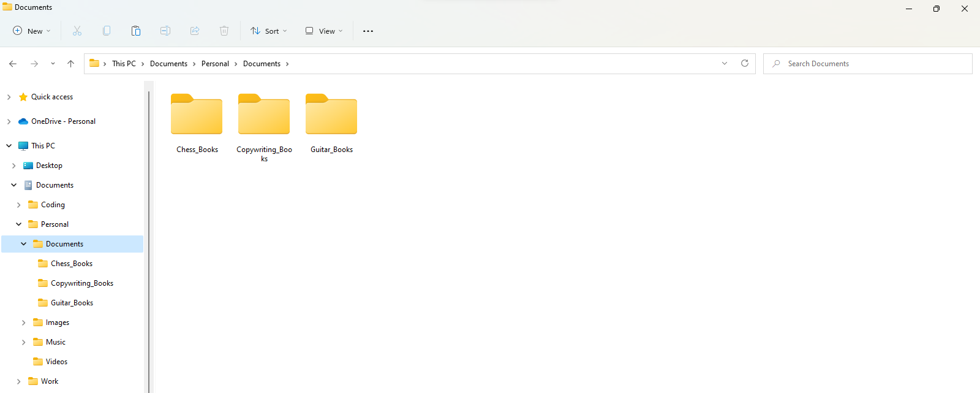This screenshot has width=980, height=393.
Task: Go up one folder level
Action: point(71,64)
